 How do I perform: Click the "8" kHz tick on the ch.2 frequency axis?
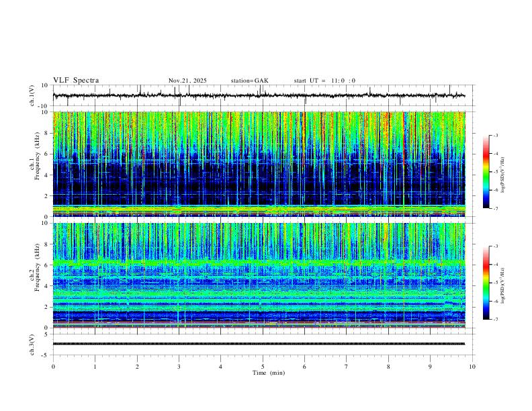(47, 244)
